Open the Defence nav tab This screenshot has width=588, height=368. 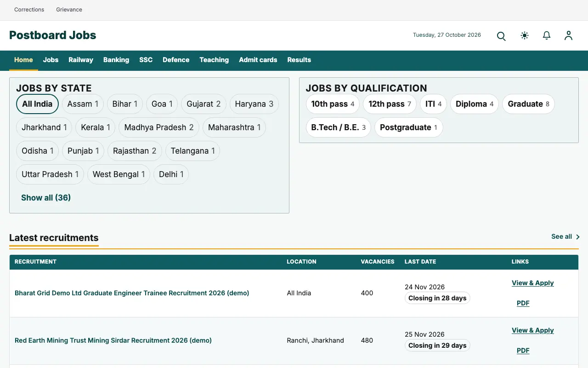176,60
